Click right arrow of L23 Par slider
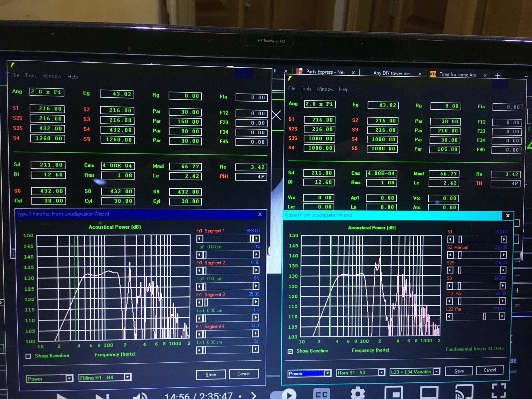The width and height of the screenshot is (532, 399). pos(502,316)
